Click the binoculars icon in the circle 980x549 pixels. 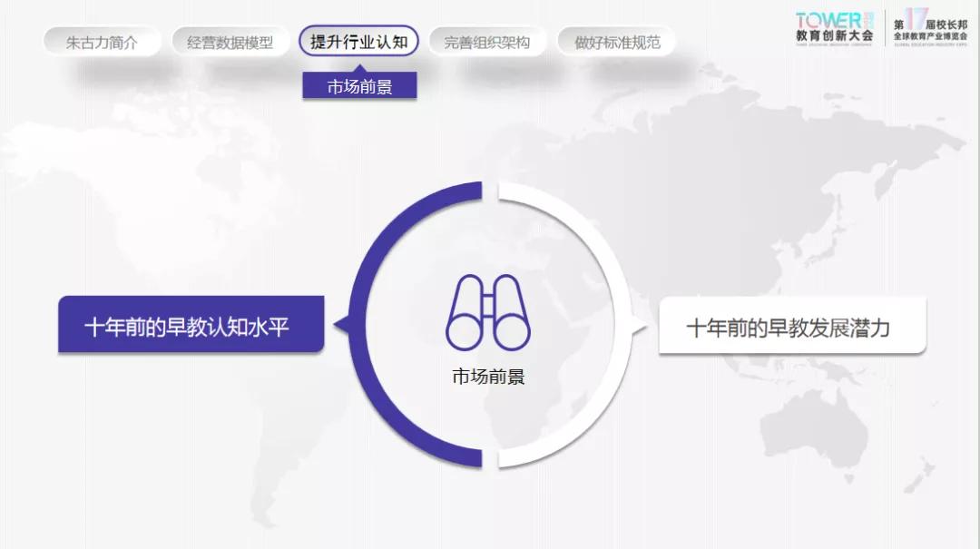[488, 313]
